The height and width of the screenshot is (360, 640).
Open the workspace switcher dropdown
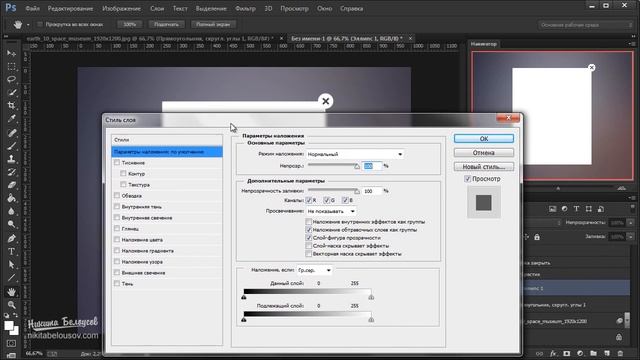click(585, 25)
